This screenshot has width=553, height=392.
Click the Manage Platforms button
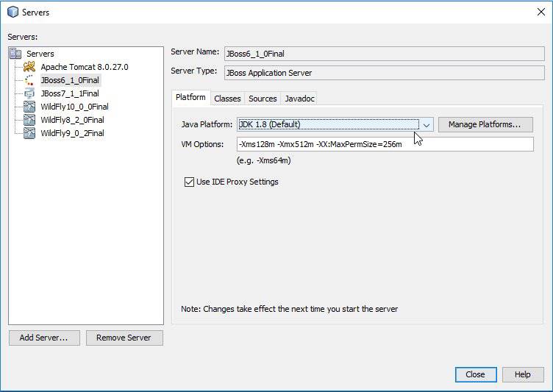click(x=485, y=124)
